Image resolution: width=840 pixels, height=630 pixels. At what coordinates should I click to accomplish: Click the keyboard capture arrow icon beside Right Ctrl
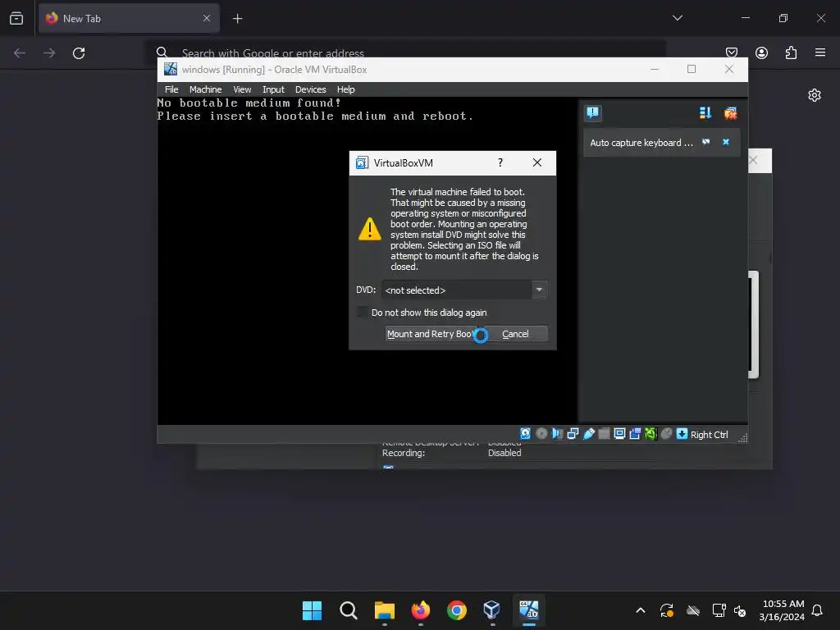pyautogui.click(x=682, y=434)
